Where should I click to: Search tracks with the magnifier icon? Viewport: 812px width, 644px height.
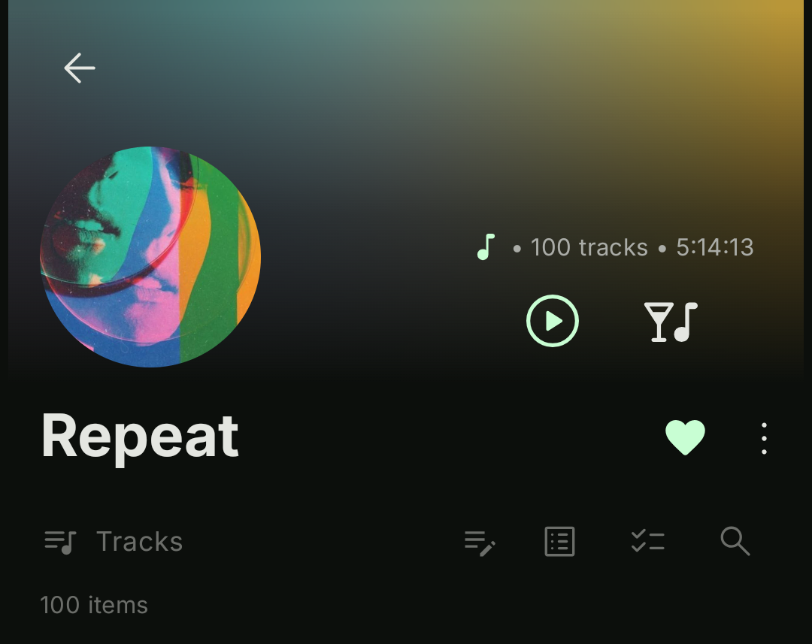(735, 541)
